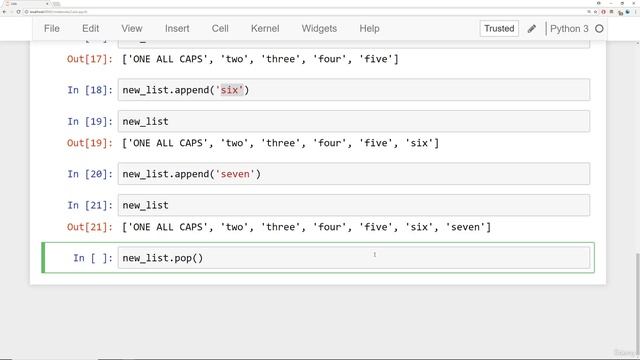The width and height of the screenshot is (640, 360).
Task: Open the Insert menu
Action: (x=177, y=29)
